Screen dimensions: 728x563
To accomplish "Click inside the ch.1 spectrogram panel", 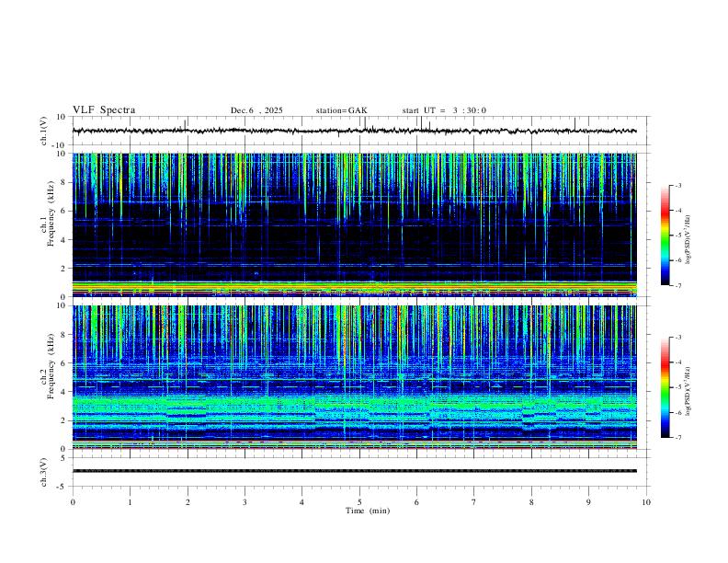I will (x=355, y=224).
